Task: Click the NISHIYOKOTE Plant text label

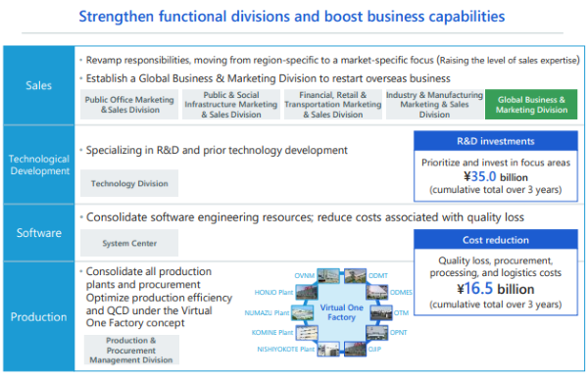Action: pos(286,349)
